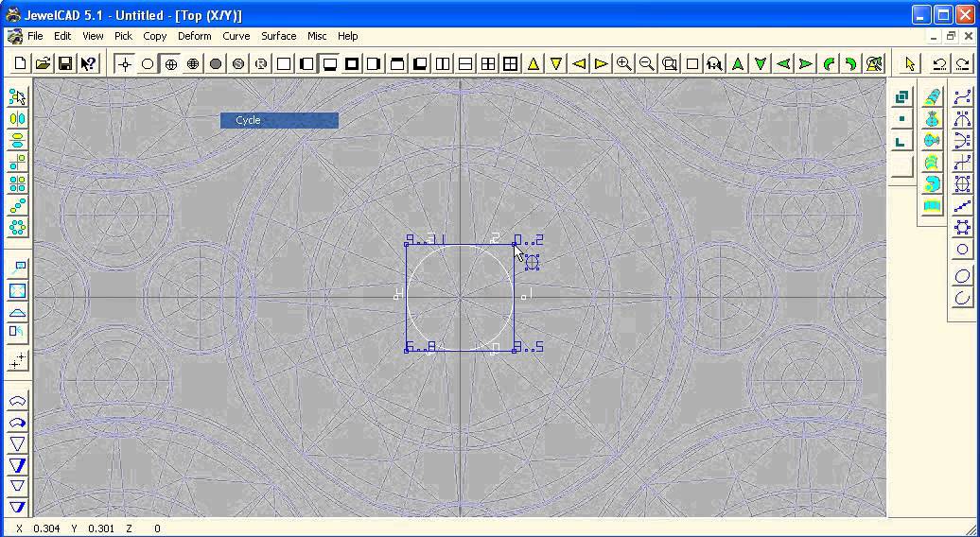The height and width of the screenshot is (537, 980).
Task: Switch to simple outline circle display mode
Action: point(148,63)
